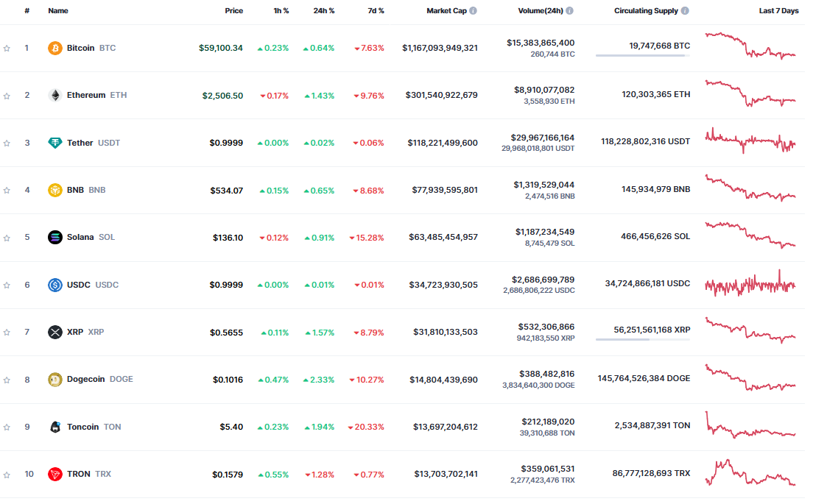The image size is (827, 504).
Task: Sort by the 24h % column header
Action: 323,11
